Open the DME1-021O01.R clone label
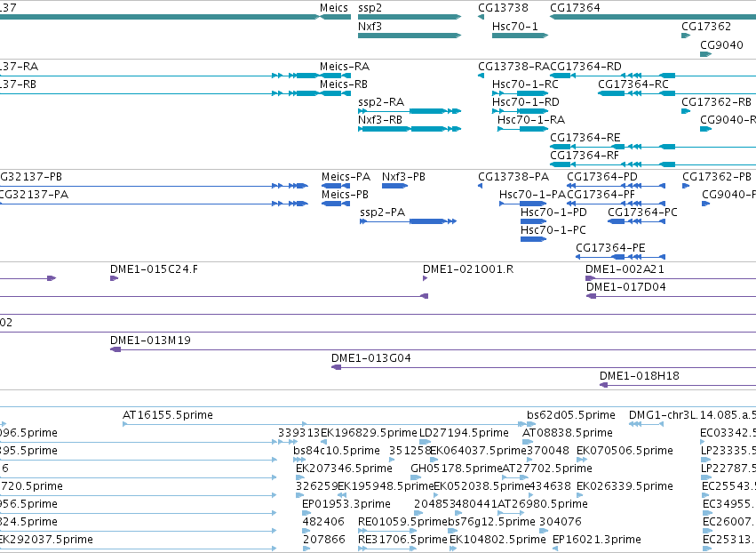 click(x=467, y=269)
